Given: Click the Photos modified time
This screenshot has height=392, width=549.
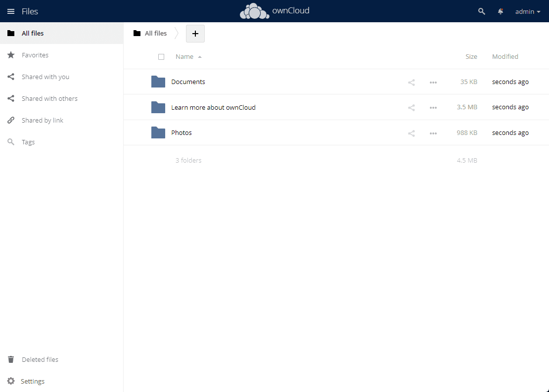Looking at the screenshot, I should 510,132.
